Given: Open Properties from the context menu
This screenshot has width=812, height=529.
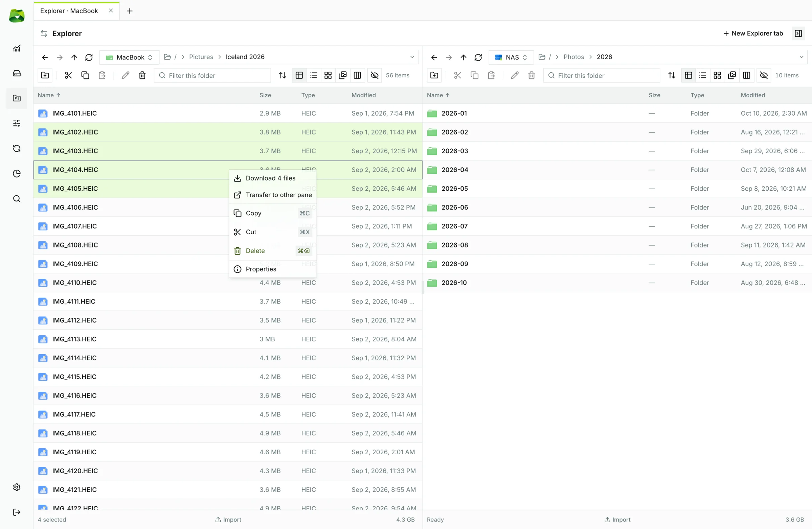Looking at the screenshot, I should [273, 269].
